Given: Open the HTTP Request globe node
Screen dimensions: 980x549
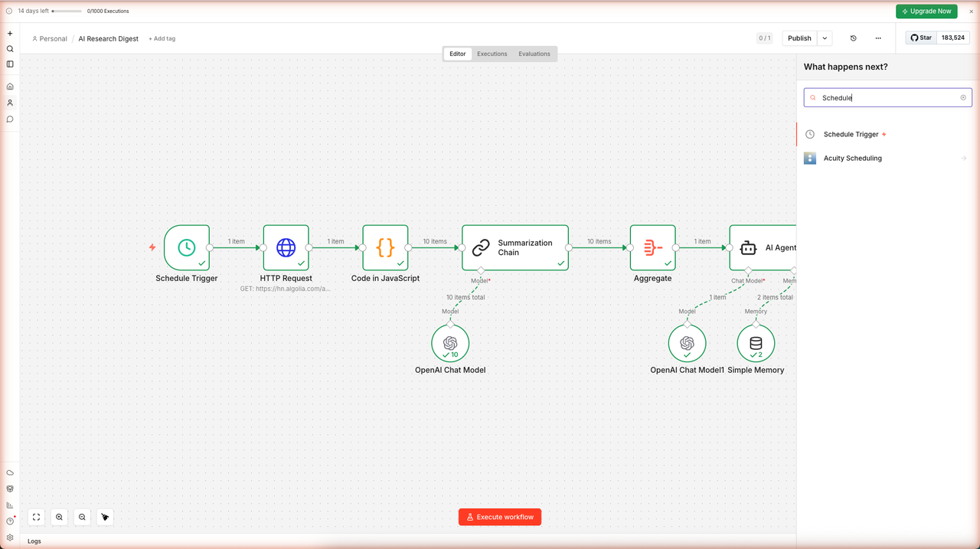Looking at the screenshot, I should pyautogui.click(x=286, y=247).
